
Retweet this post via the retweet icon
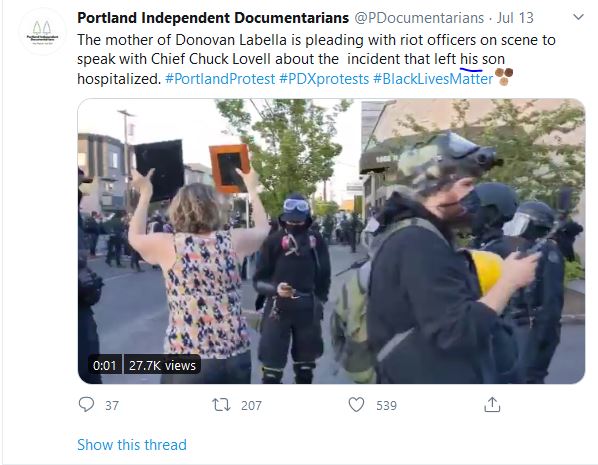pyautogui.click(x=221, y=405)
